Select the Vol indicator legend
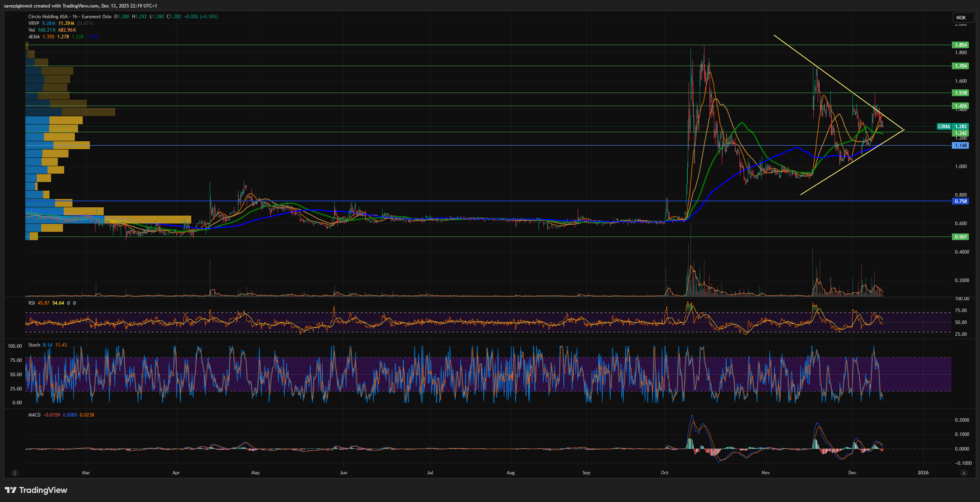The width and height of the screenshot is (980, 502). (x=32, y=30)
